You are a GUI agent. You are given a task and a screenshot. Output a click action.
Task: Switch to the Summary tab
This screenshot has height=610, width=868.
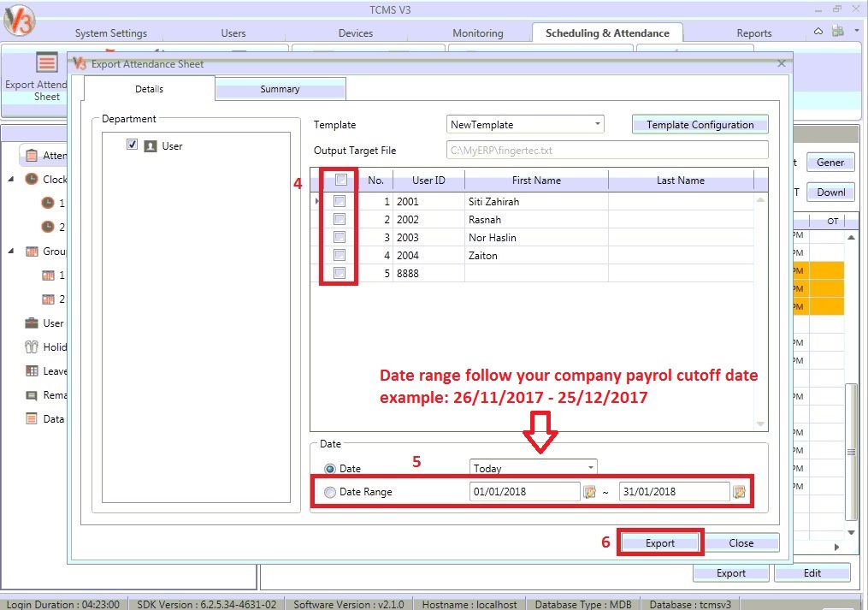[x=280, y=89]
